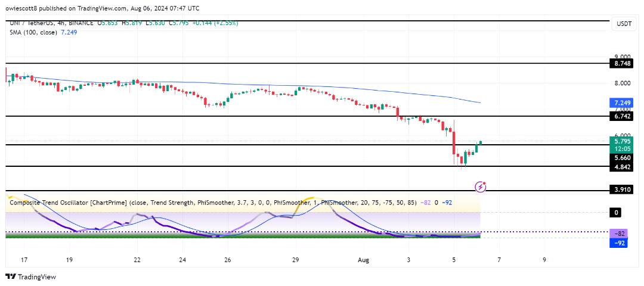Click the Aug date axis label
644x286 pixels.
363,260
